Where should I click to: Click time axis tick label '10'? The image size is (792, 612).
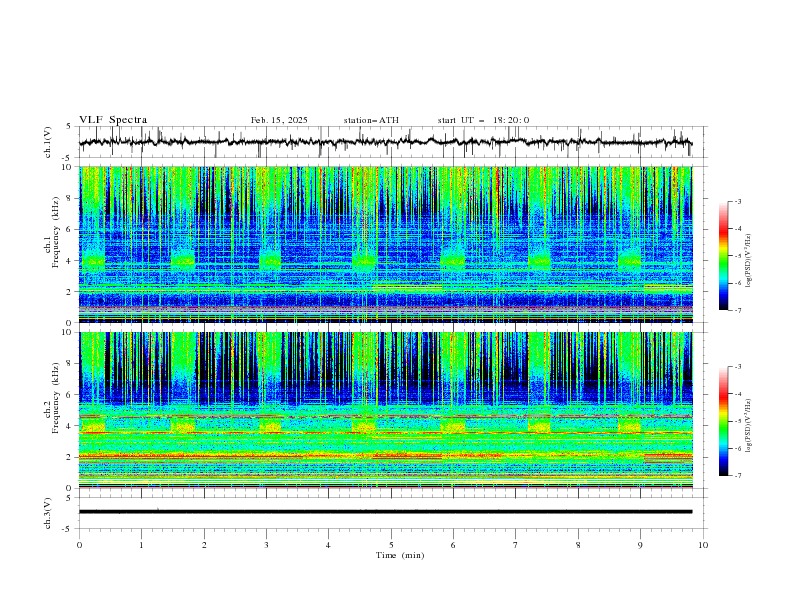point(703,545)
